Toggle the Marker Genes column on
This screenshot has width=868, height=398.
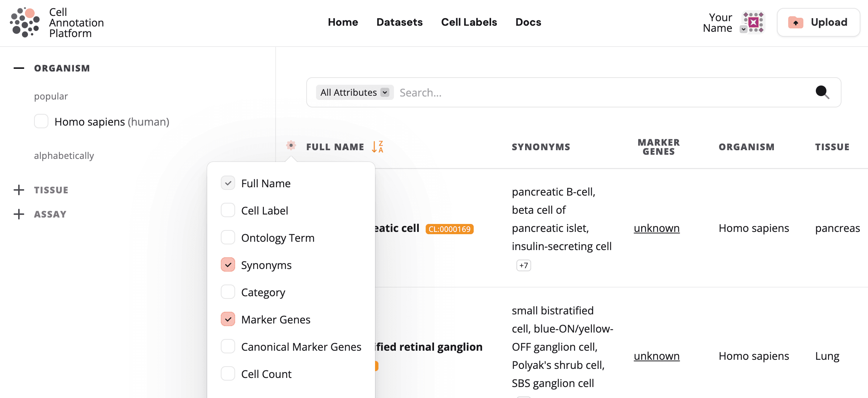(x=228, y=319)
